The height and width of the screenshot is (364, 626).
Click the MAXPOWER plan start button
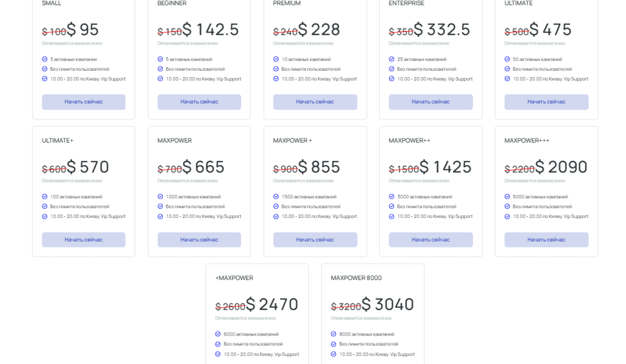[x=199, y=240]
